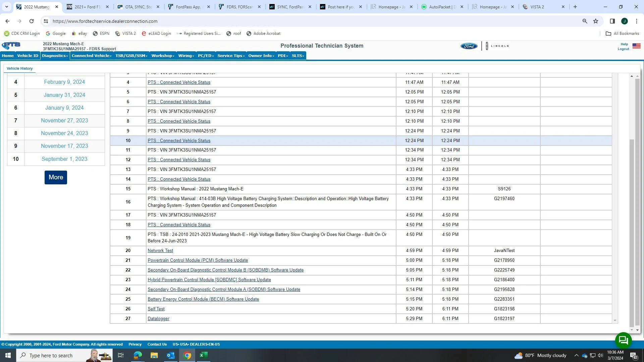The width and height of the screenshot is (644, 362).
Task: Open the SLTS dropdown menu
Action: tap(298, 56)
